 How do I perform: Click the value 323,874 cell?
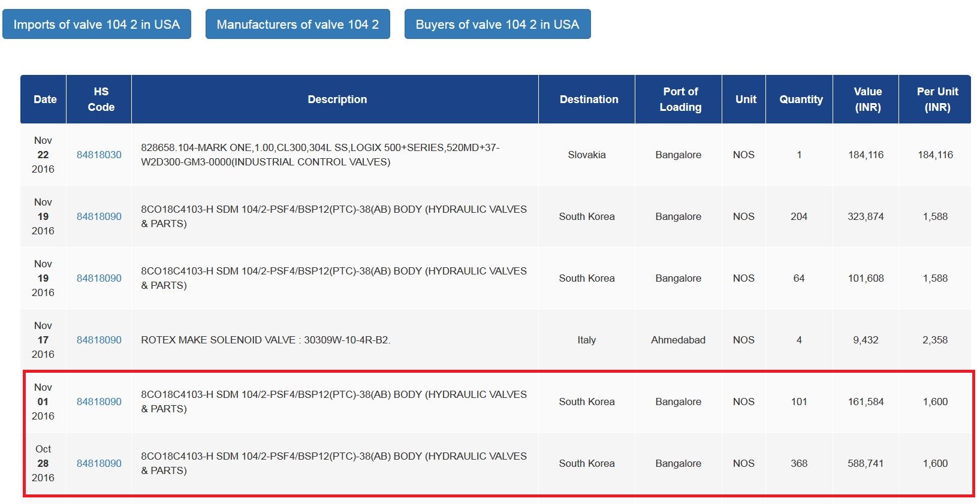click(x=866, y=216)
